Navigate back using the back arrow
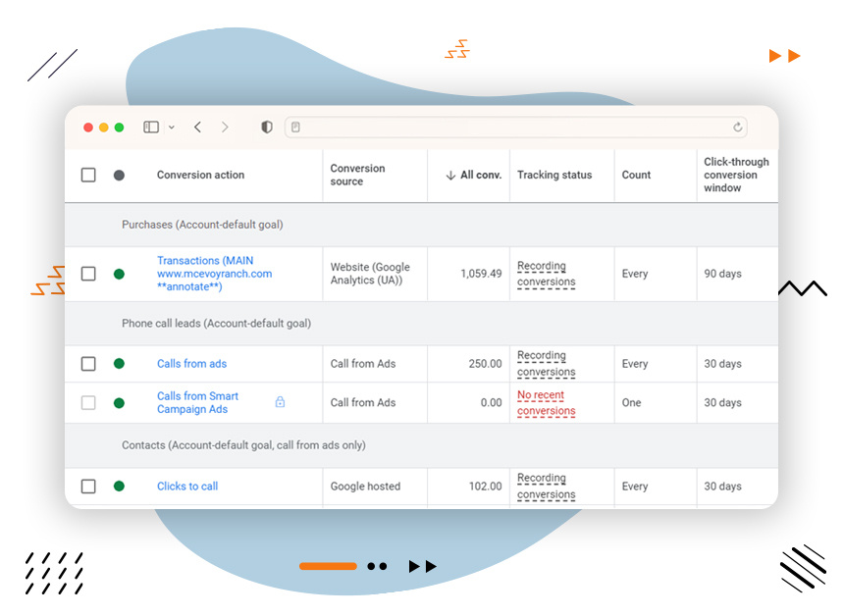This screenshot has height=616, width=844. click(x=196, y=127)
